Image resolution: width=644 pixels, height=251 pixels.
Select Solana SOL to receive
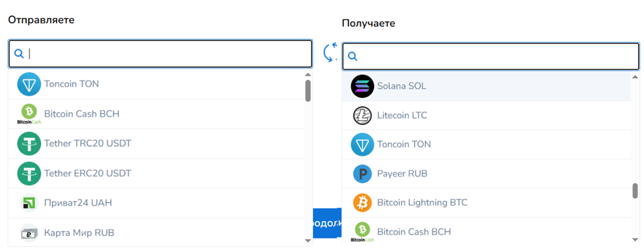(x=486, y=86)
